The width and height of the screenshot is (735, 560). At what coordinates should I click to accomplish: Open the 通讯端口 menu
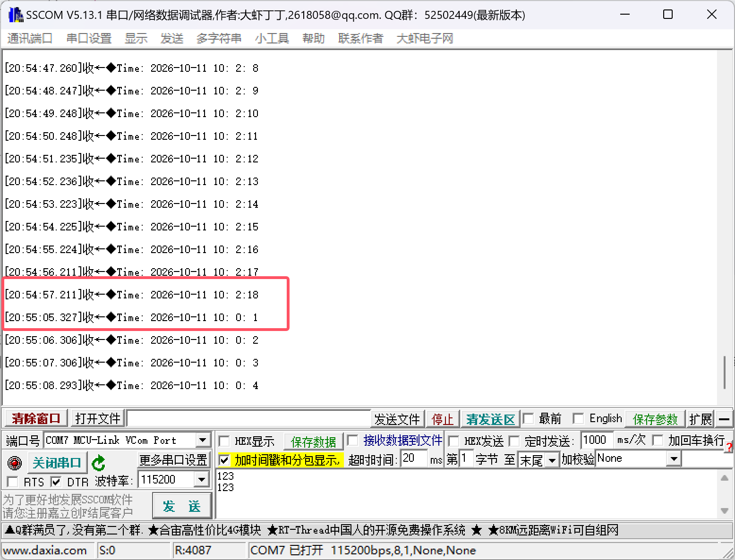point(30,38)
